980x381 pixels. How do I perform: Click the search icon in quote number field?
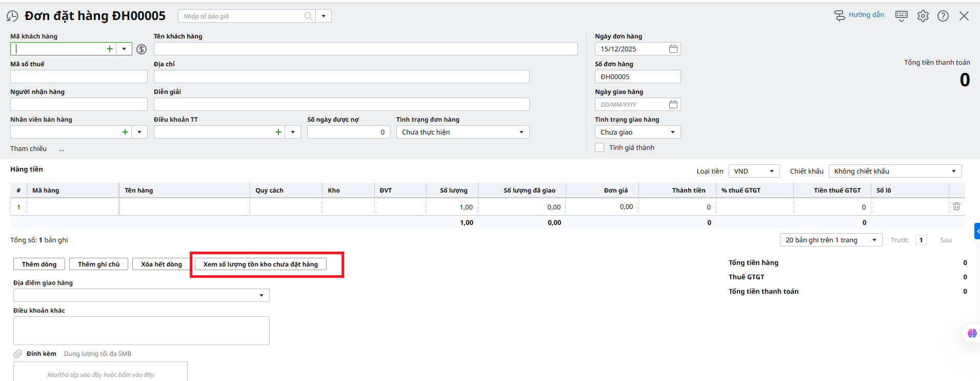tap(308, 16)
